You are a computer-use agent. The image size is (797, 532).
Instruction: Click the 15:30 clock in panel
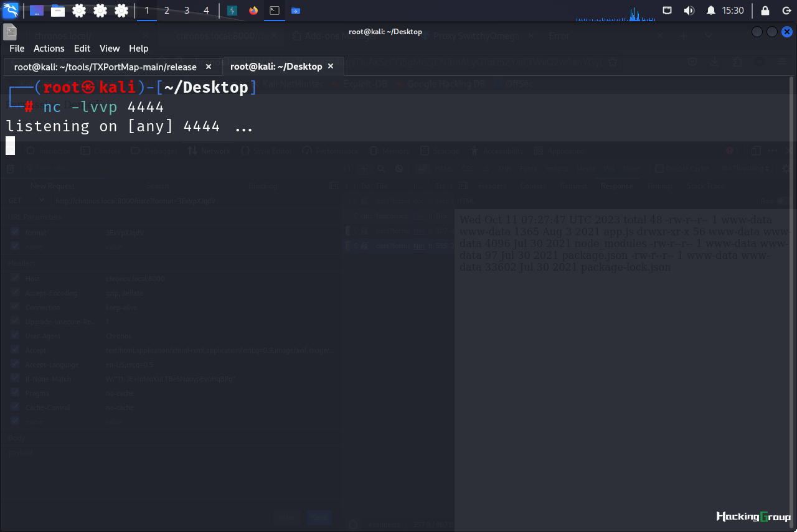[x=733, y=11]
